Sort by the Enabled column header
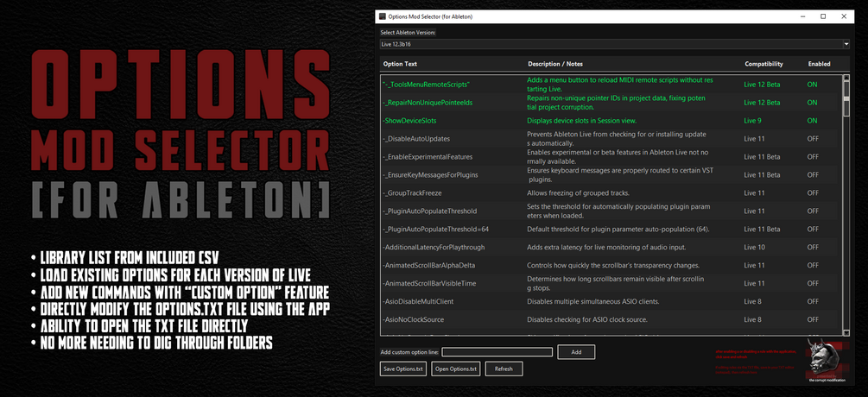 click(x=819, y=64)
